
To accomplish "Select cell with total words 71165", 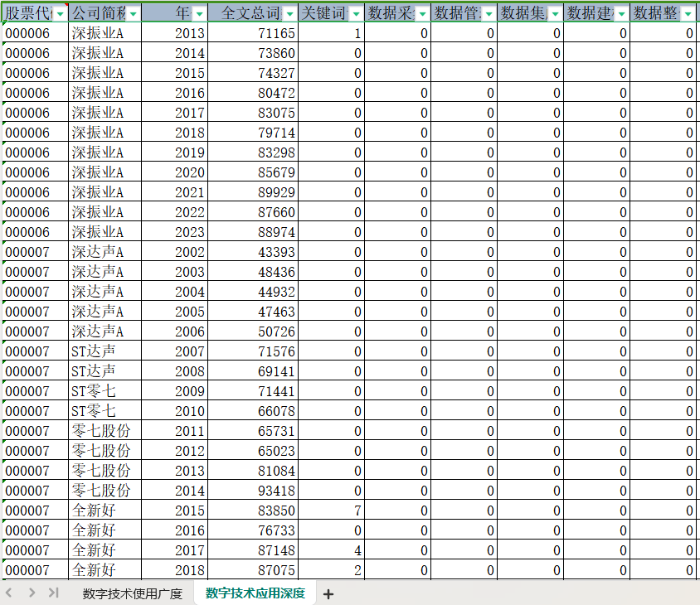I will pyautogui.click(x=253, y=32).
